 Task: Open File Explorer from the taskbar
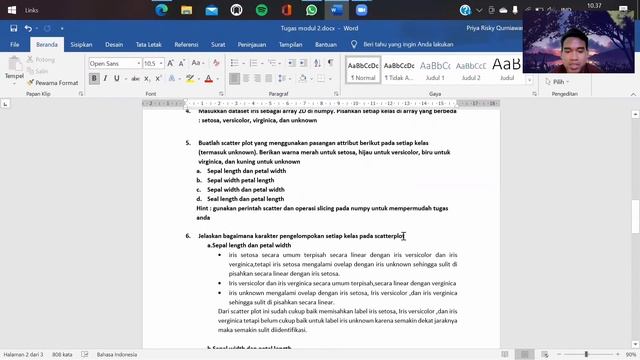point(187,10)
